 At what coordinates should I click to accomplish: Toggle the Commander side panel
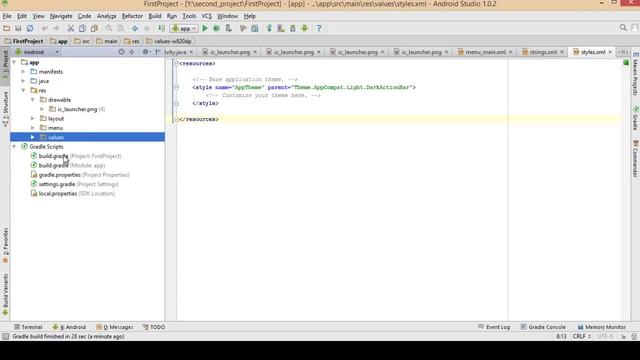click(x=635, y=158)
